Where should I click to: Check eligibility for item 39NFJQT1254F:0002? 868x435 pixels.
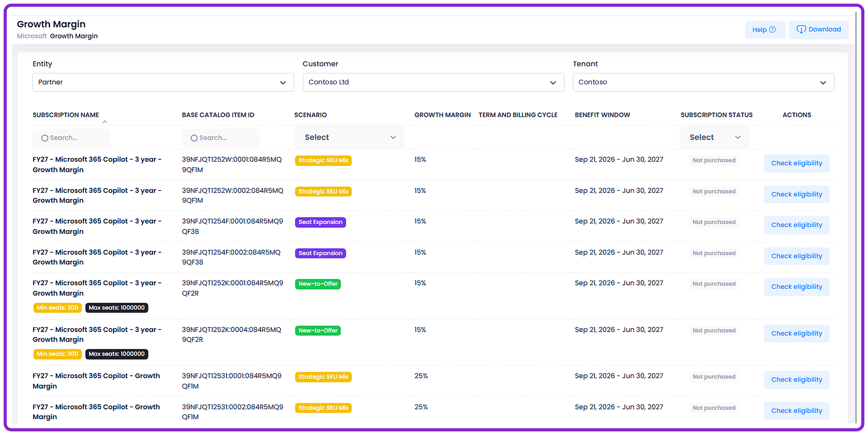[x=796, y=256]
